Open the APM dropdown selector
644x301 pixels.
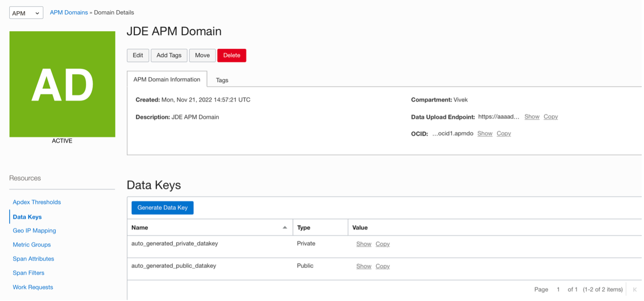click(x=26, y=13)
